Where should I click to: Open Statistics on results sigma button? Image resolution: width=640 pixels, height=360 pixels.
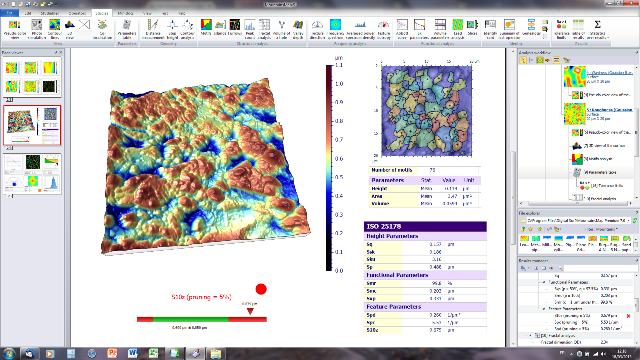click(598, 29)
